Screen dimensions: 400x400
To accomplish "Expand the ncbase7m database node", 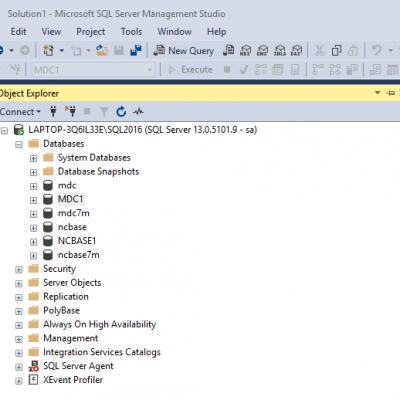I will [x=33, y=256].
